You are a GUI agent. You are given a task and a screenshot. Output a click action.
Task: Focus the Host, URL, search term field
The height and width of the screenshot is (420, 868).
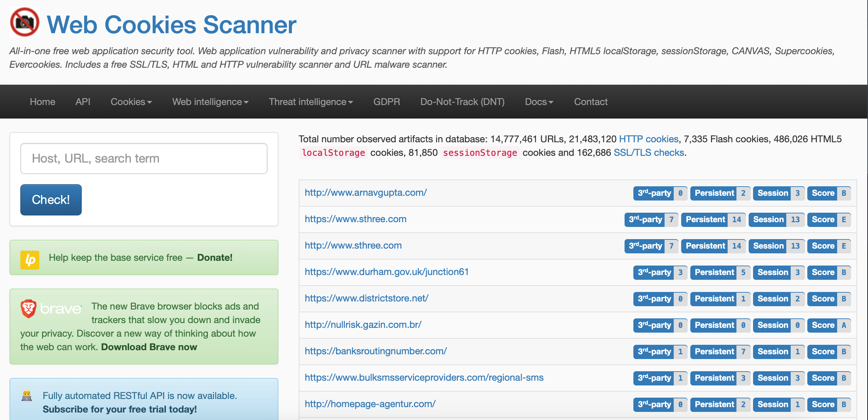(144, 159)
